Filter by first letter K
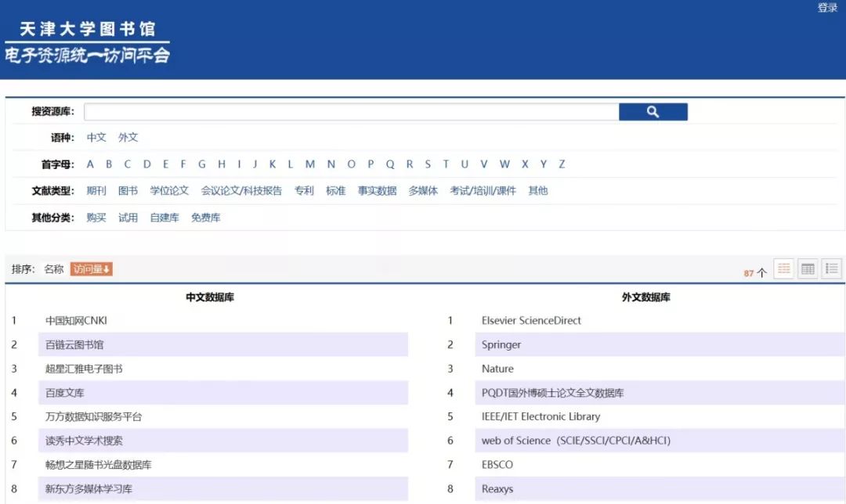The width and height of the screenshot is (846, 504). click(273, 164)
